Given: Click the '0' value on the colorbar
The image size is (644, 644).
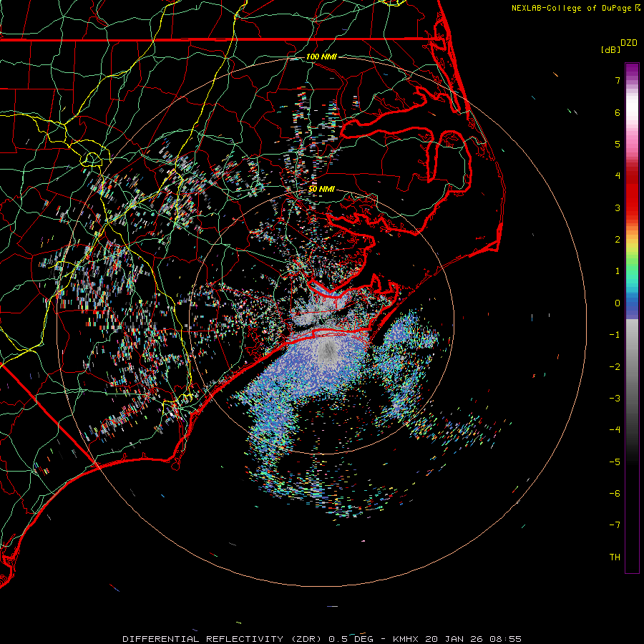Looking at the screenshot, I should click(x=618, y=303).
